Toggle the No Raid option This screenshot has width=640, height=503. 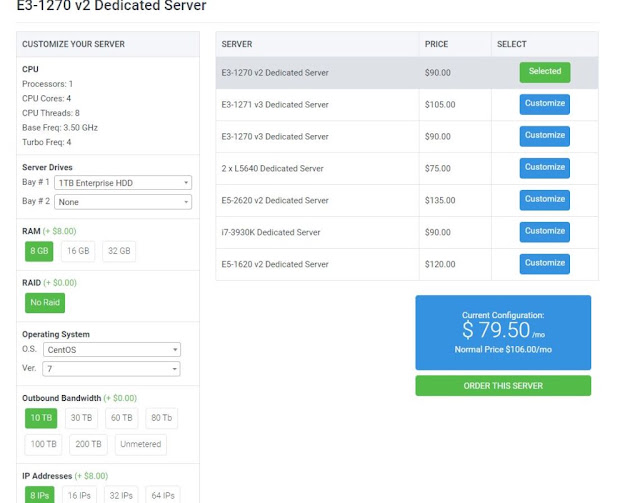coord(45,303)
